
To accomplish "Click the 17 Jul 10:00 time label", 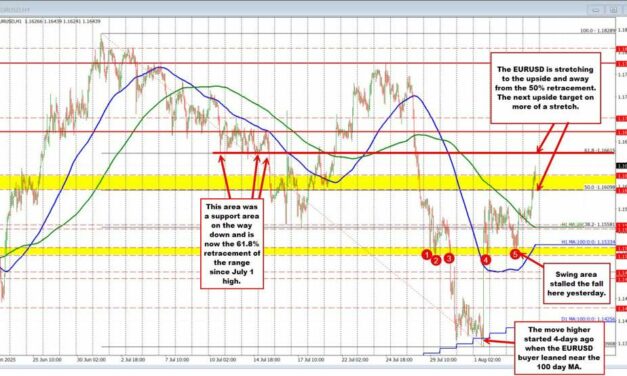I will 310,360.
